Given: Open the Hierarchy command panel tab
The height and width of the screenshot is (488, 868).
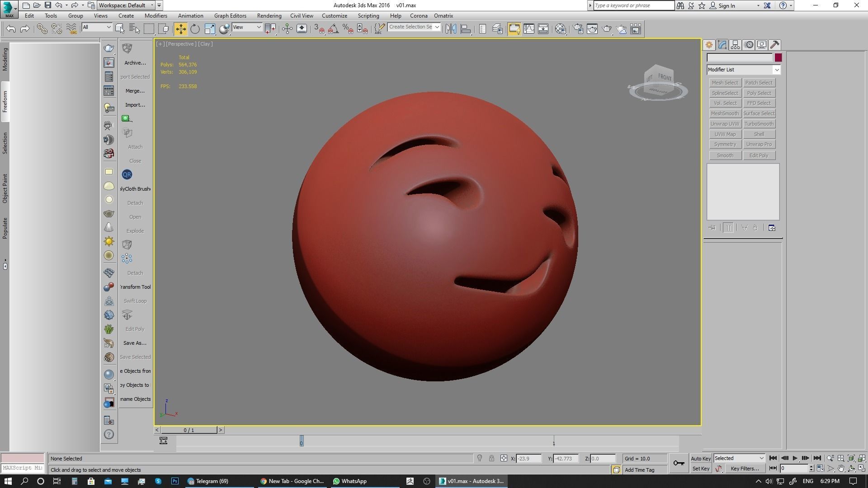Looking at the screenshot, I should click(x=735, y=45).
